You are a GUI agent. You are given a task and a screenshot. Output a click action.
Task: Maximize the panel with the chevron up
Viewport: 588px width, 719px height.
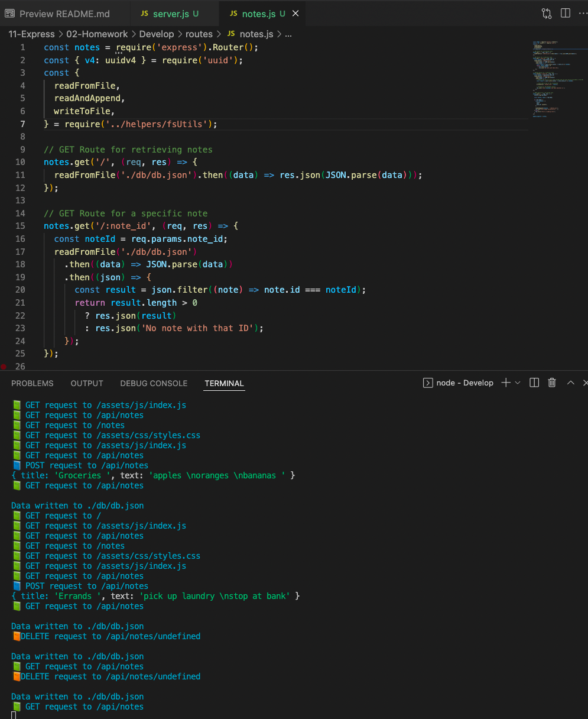pos(570,383)
